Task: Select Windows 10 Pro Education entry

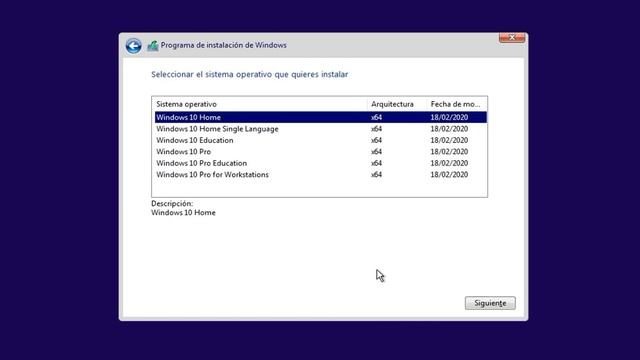Action: 321,163
